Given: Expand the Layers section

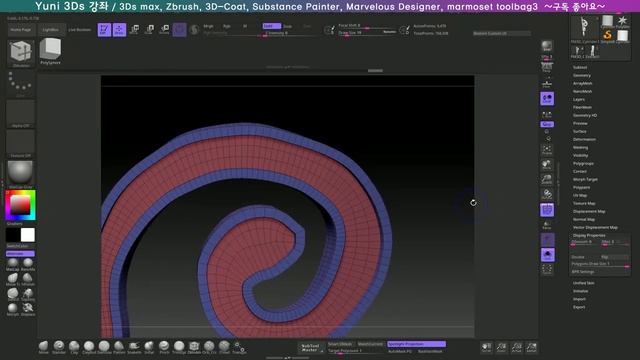Looking at the screenshot, I should tap(579, 99).
